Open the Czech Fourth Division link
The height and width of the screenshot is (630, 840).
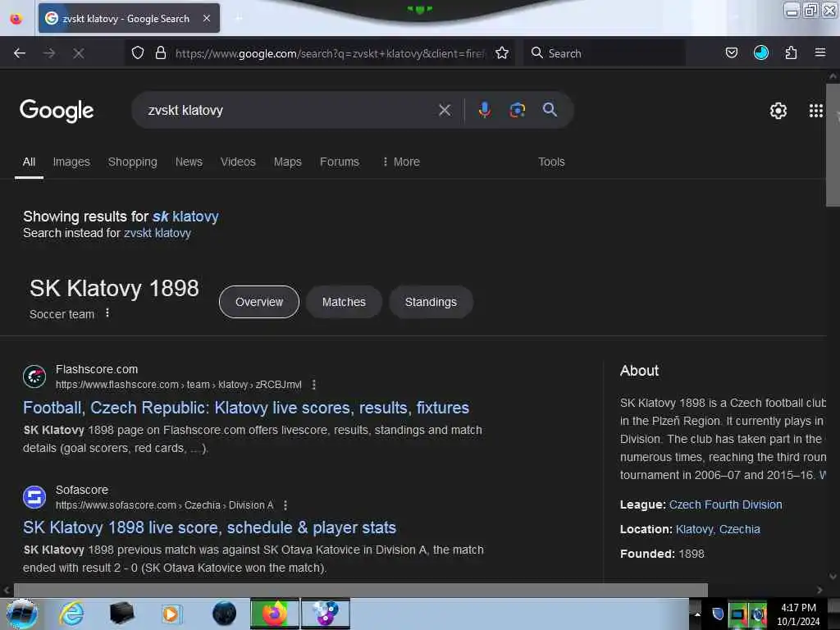pyautogui.click(x=725, y=504)
